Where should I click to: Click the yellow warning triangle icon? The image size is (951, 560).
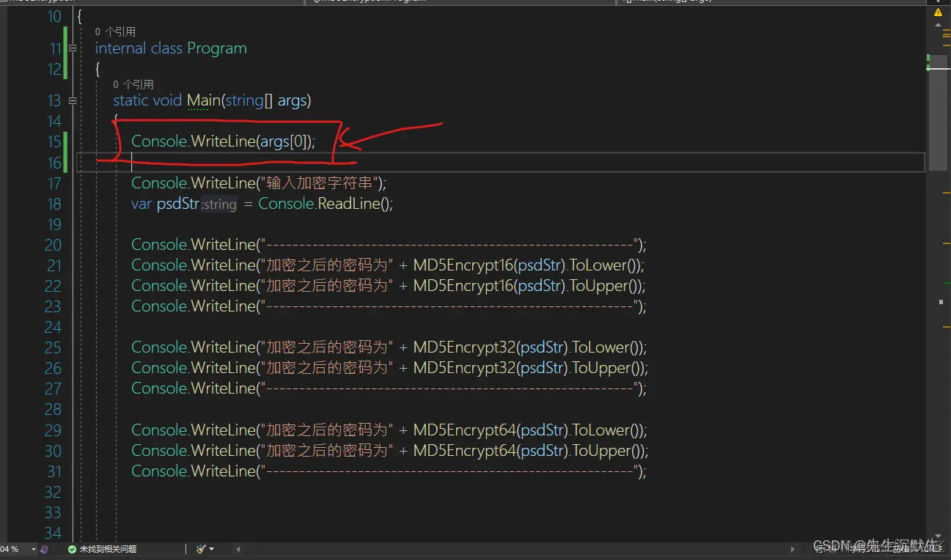click(x=938, y=13)
